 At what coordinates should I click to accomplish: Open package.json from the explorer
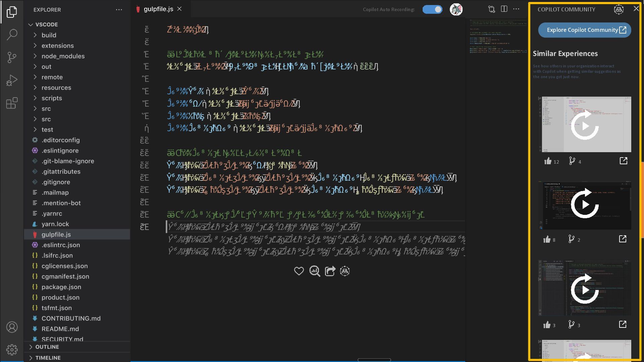pos(61,287)
